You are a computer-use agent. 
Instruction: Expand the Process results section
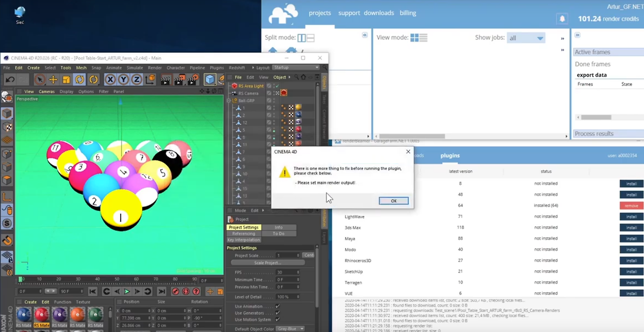[x=609, y=133]
